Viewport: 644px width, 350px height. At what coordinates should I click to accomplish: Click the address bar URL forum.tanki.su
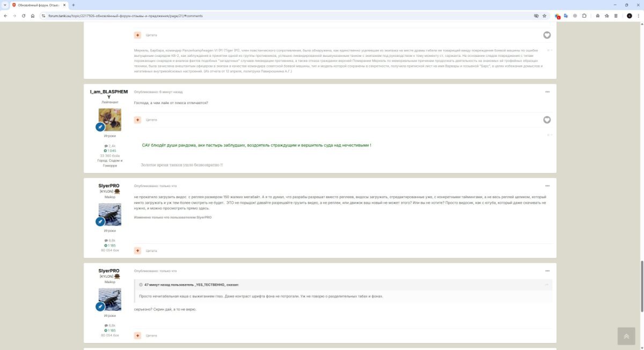(126, 16)
